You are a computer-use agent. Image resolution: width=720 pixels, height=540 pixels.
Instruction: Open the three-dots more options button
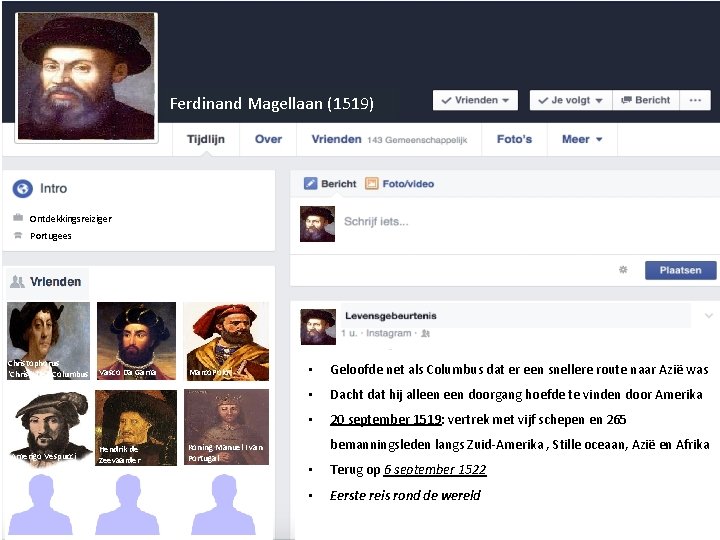(695, 100)
